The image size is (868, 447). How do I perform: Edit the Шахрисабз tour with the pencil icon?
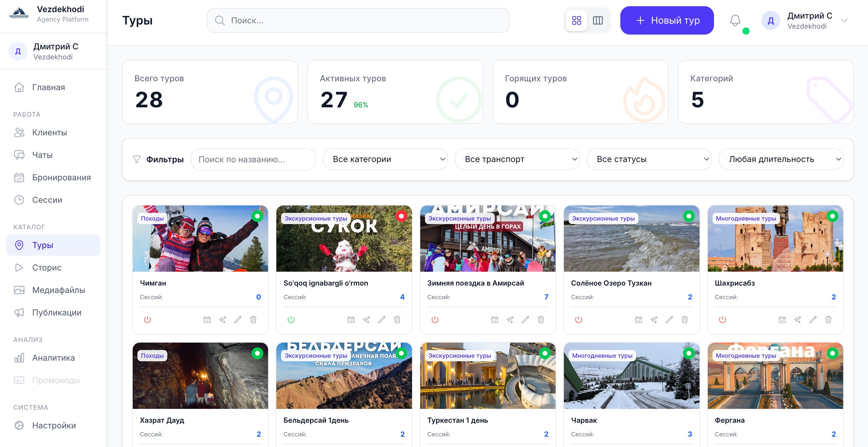coord(813,320)
